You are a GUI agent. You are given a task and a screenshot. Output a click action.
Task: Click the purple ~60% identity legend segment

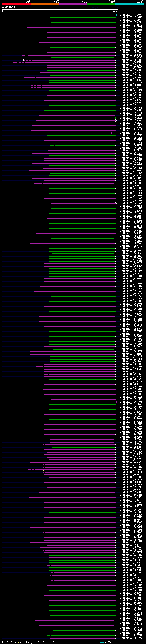(x=73, y=4)
